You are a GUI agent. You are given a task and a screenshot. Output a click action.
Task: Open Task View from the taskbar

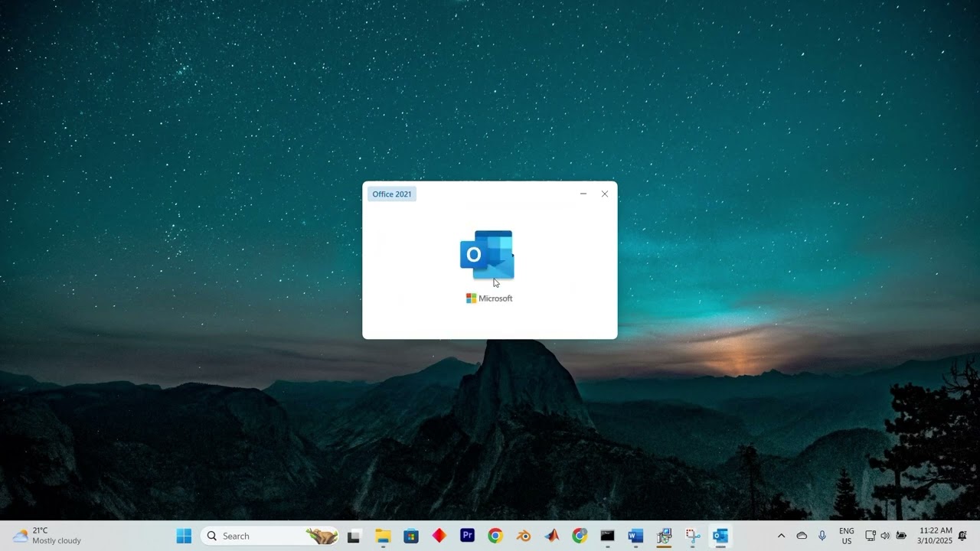point(354,536)
